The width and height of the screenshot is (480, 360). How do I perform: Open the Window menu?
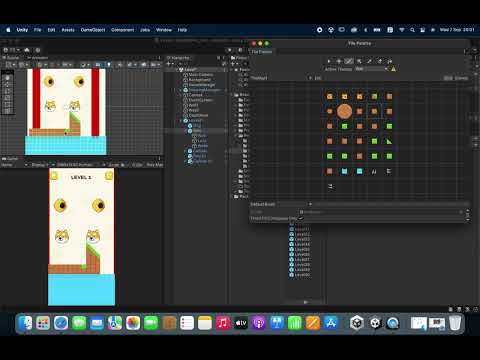coord(164,30)
